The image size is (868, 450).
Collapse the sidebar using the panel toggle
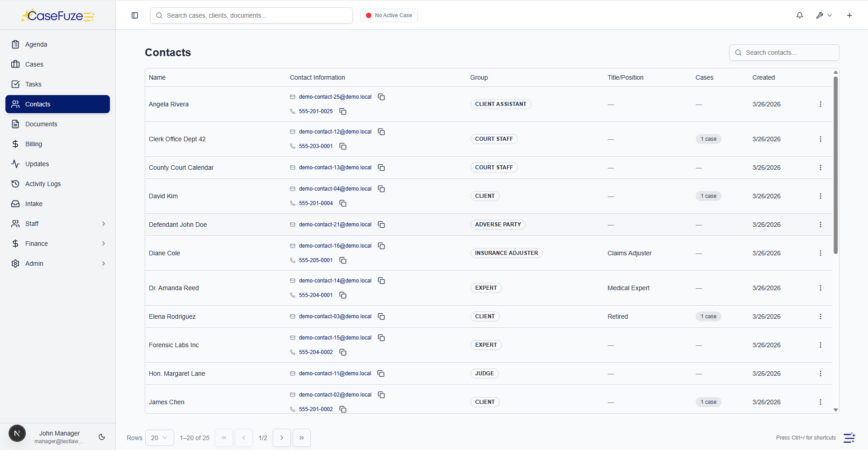coord(134,15)
